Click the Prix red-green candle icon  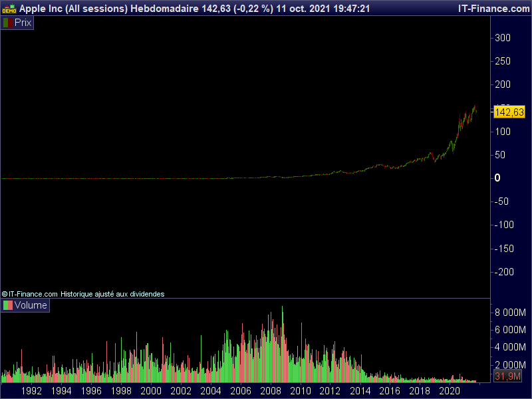tap(8, 23)
